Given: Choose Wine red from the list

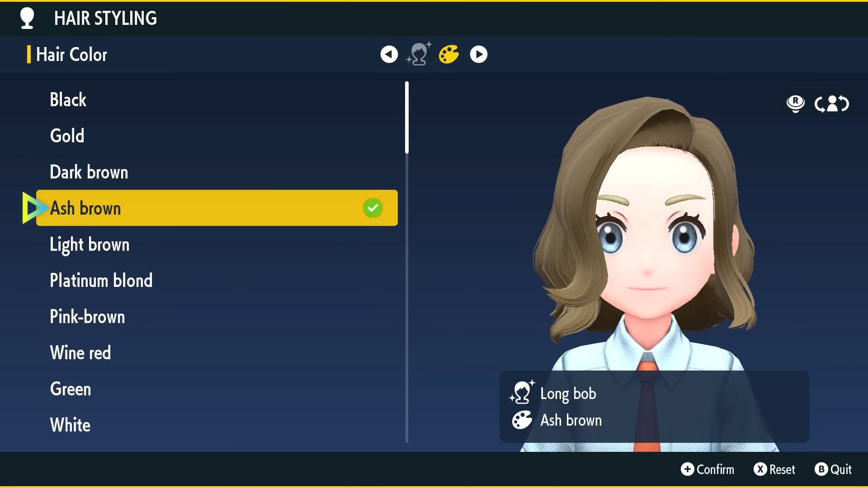Looking at the screenshot, I should (x=80, y=353).
